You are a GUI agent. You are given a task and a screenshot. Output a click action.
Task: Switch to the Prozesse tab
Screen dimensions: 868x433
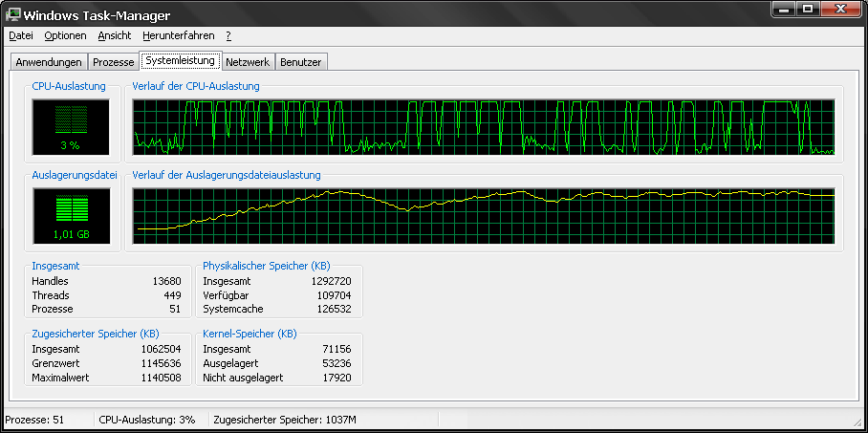(113, 62)
